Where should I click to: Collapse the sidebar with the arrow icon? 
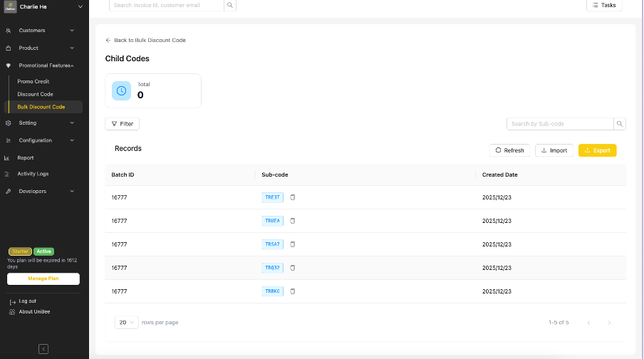43,349
